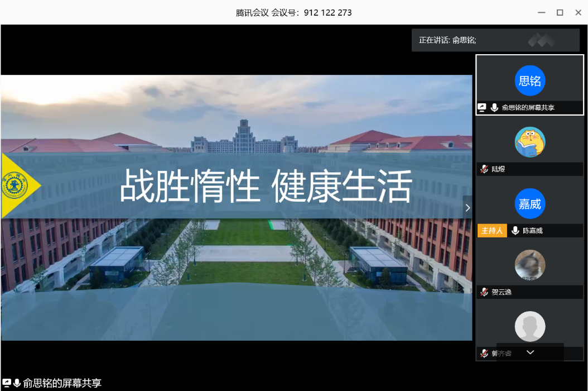Click bottom-left 俞思铭的屏幕共享 label
Image resolution: width=588 pixels, height=391 pixels.
tap(62, 383)
